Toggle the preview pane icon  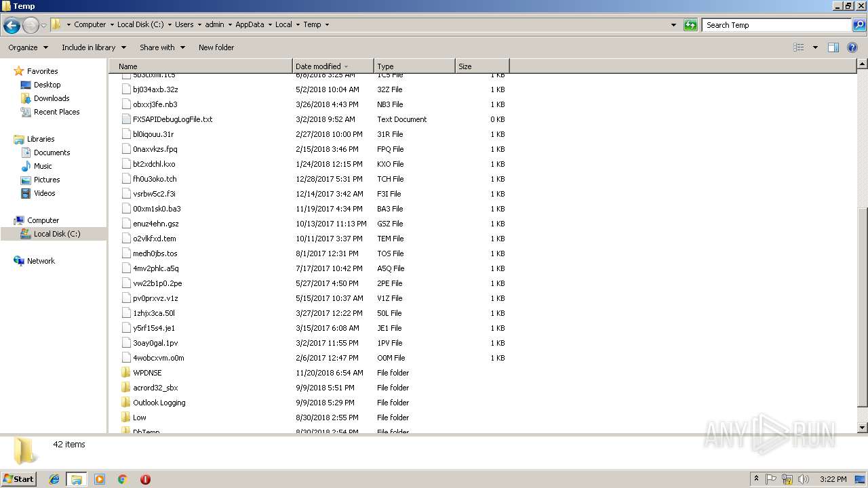(833, 47)
